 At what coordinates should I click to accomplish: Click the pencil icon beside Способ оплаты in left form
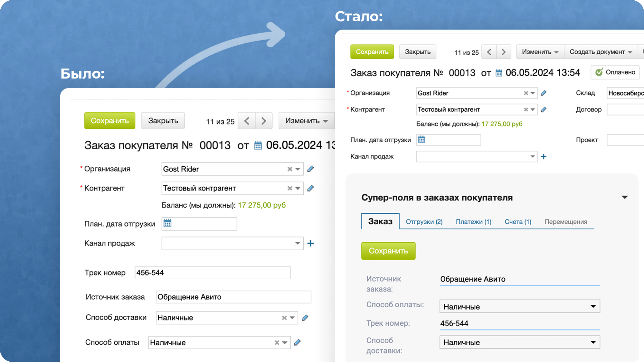(x=298, y=342)
